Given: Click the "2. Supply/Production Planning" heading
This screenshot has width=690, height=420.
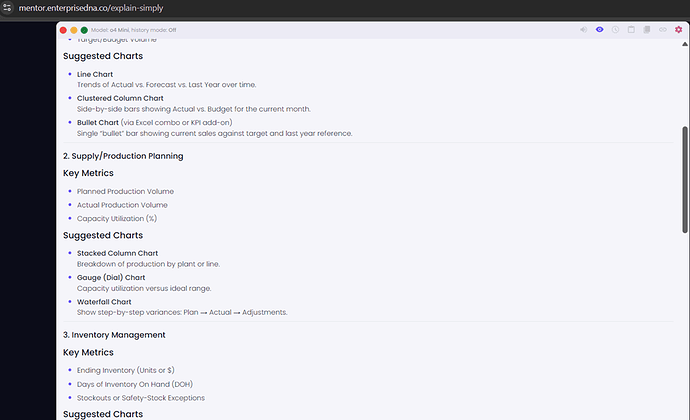Looking at the screenshot, I should point(123,156).
